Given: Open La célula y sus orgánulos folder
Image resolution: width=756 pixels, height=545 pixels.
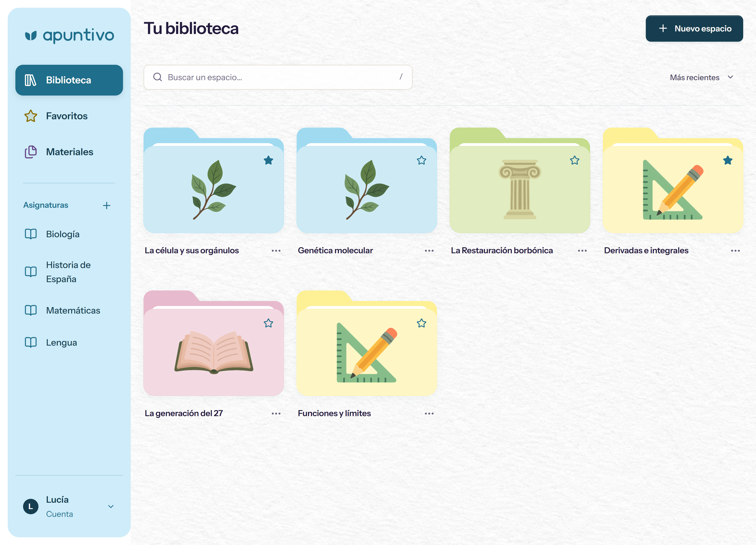Looking at the screenshot, I should 214,180.
